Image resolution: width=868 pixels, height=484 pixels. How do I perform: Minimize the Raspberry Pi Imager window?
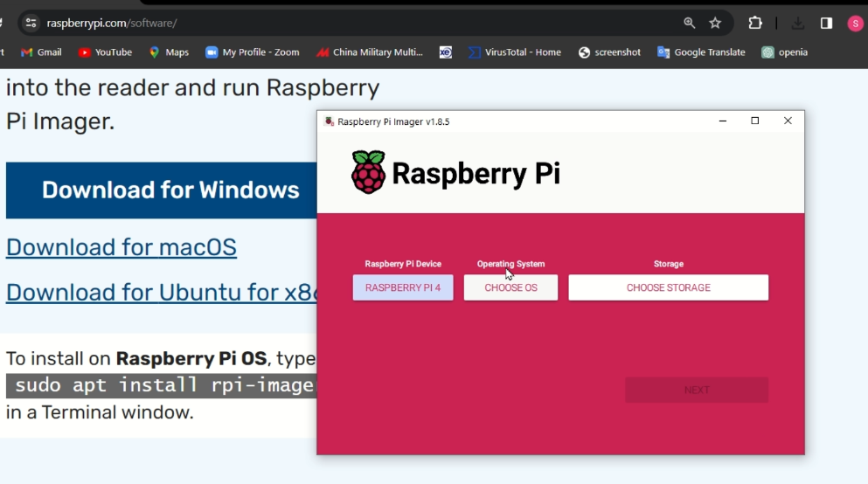coord(722,121)
